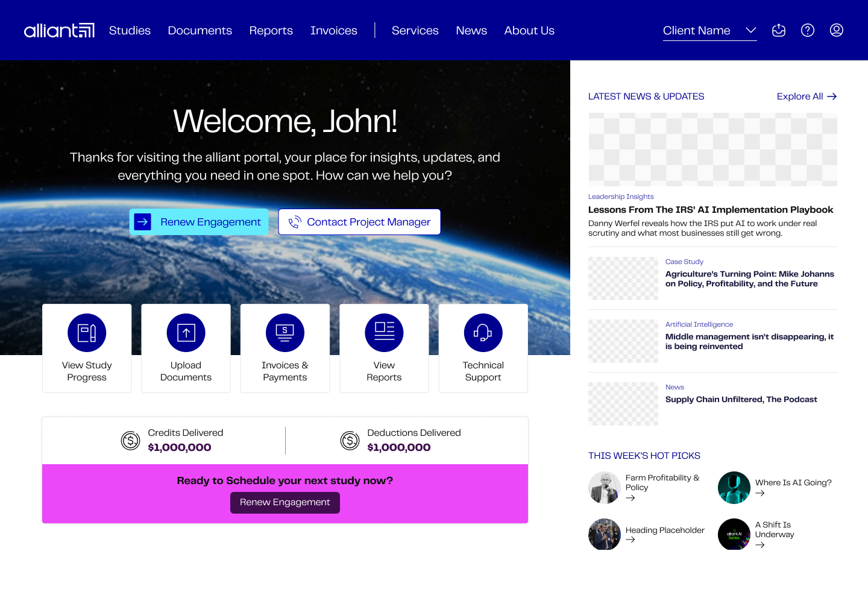Image resolution: width=868 pixels, height=592 pixels.
Task: Open the Invoices menu item
Action: click(x=334, y=30)
